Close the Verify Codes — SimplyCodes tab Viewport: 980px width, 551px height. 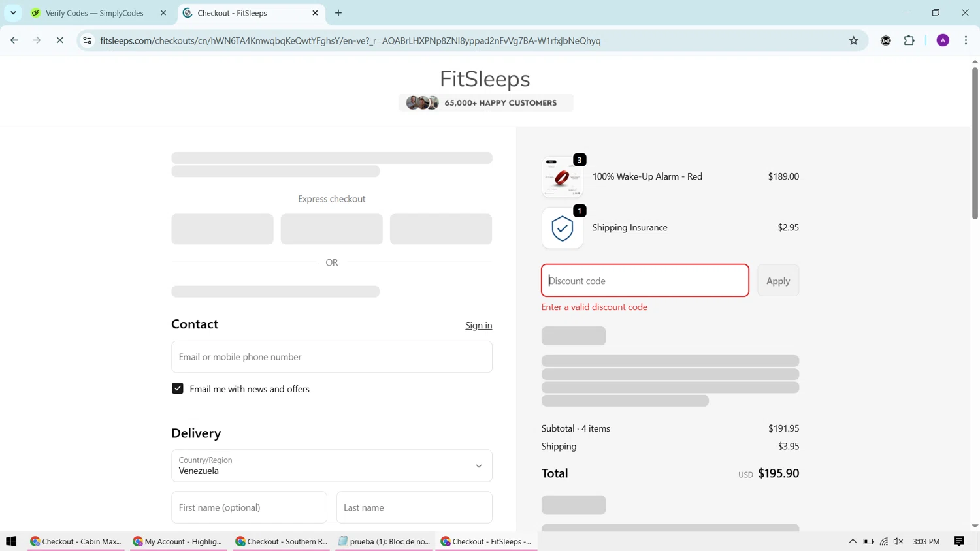(x=163, y=13)
